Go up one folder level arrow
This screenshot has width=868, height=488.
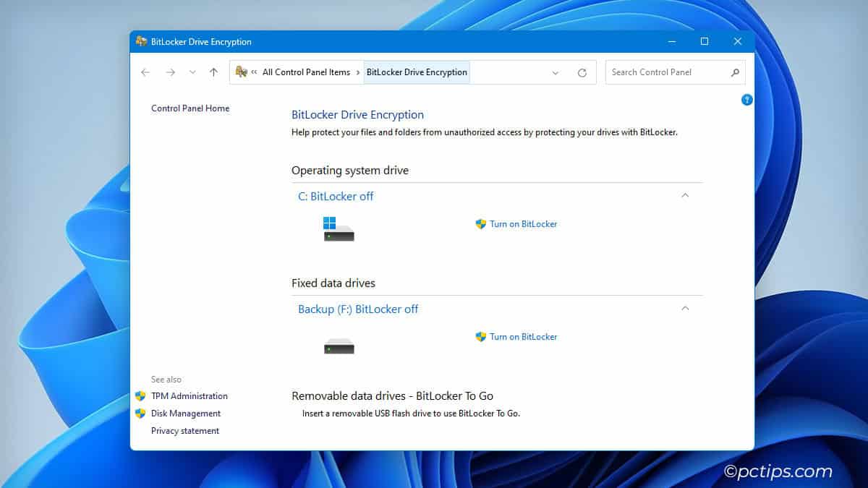coord(213,72)
